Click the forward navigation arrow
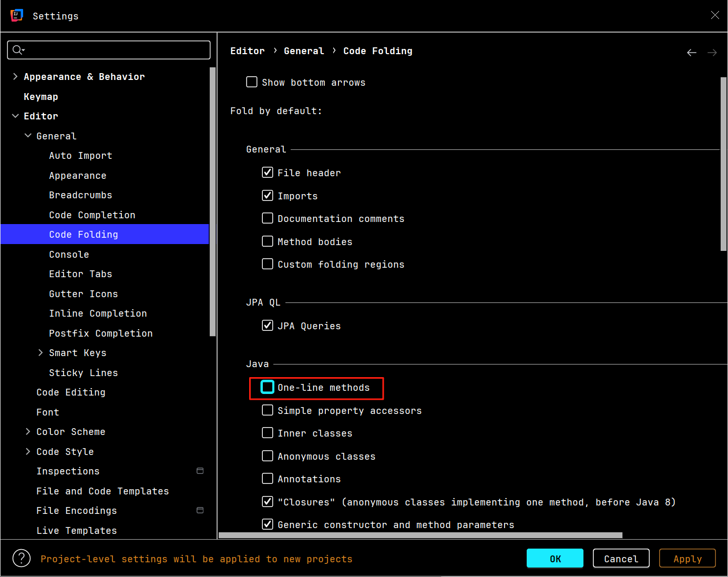 (x=712, y=53)
